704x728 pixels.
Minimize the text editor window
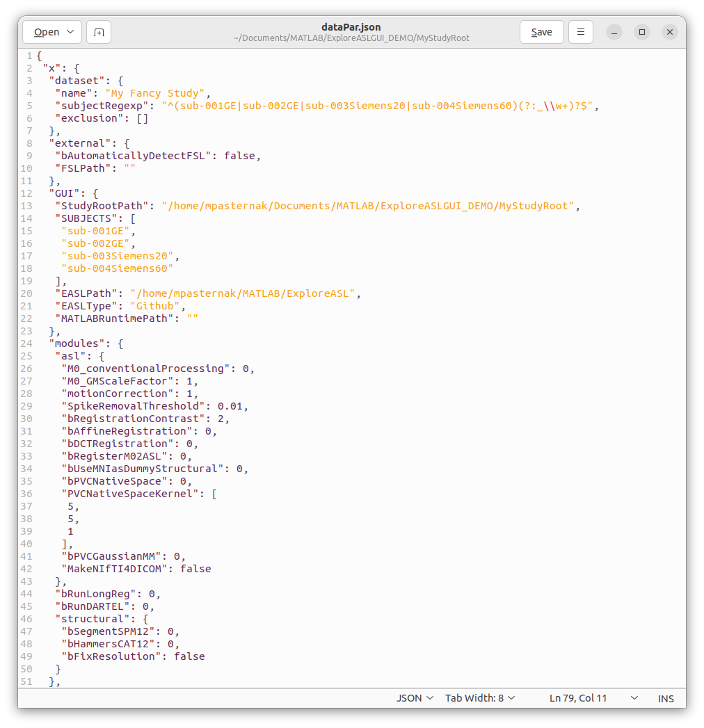tap(614, 32)
